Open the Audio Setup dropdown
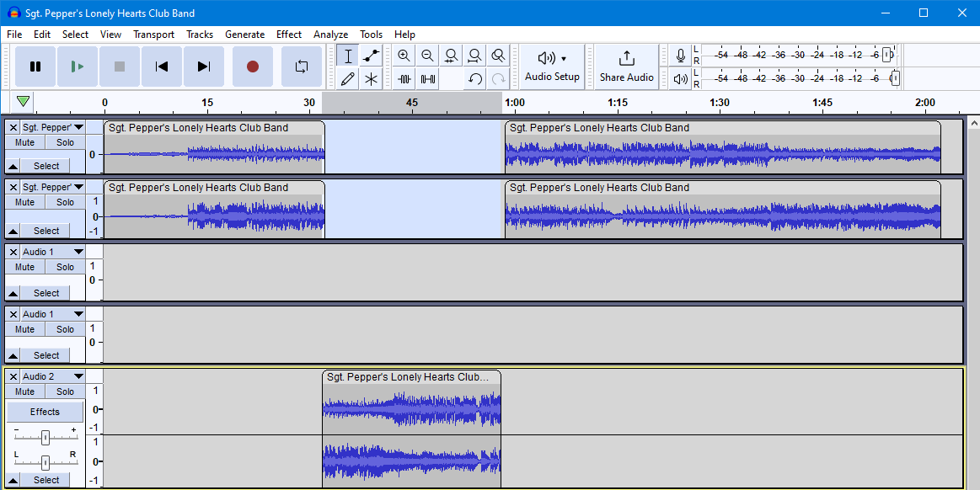980x490 pixels. tap(552, 67)
